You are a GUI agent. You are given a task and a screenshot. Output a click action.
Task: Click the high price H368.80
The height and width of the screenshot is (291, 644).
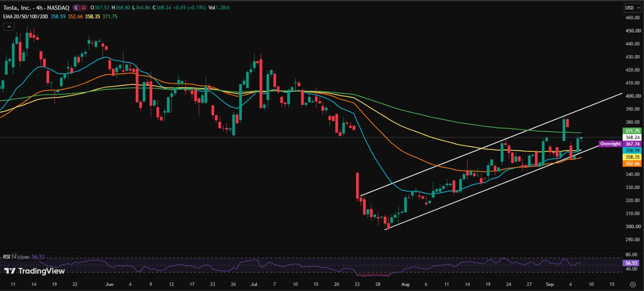click(121, 8)
